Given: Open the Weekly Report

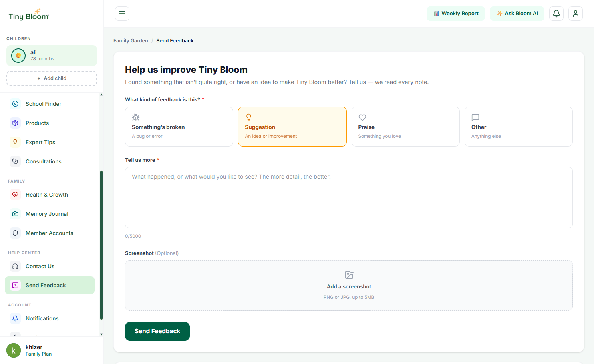Looking at the screenshot, I should tap(456, 14).
